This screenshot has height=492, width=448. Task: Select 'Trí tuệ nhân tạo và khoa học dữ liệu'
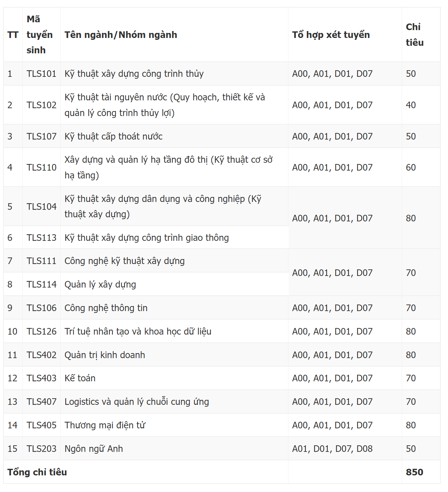(x=138, y=331)
